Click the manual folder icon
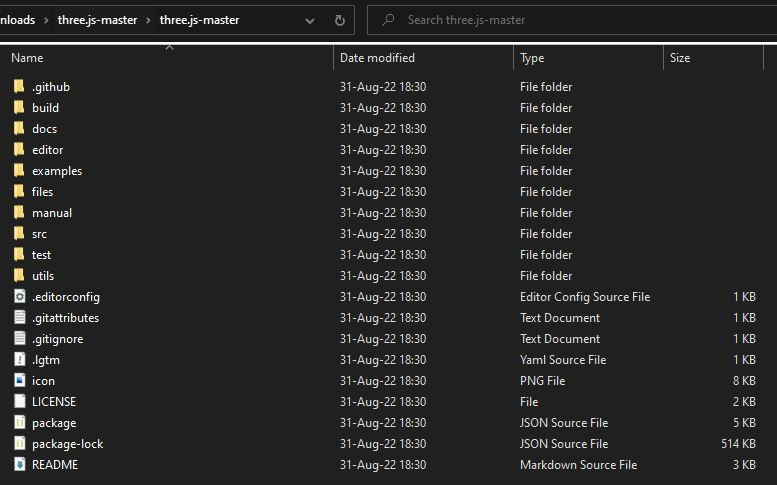 point(19,213)
